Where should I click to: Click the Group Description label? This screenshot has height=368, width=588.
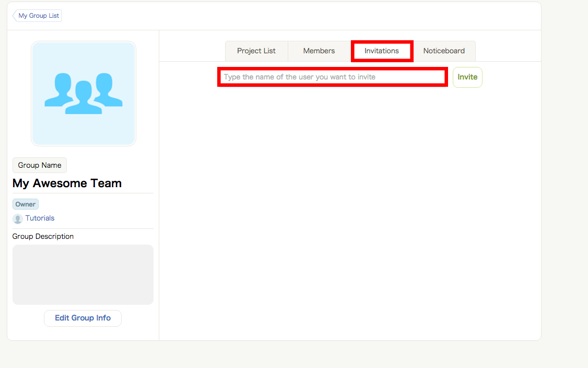point(43,237)
